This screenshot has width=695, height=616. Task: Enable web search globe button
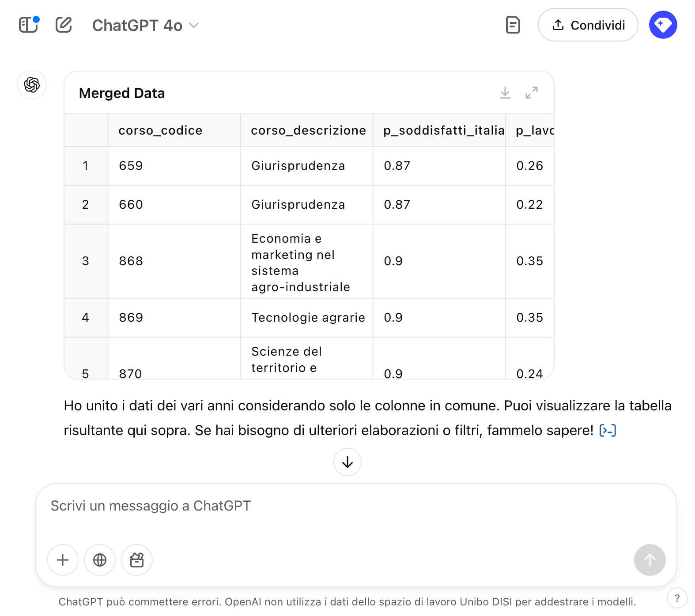[100, 560]
